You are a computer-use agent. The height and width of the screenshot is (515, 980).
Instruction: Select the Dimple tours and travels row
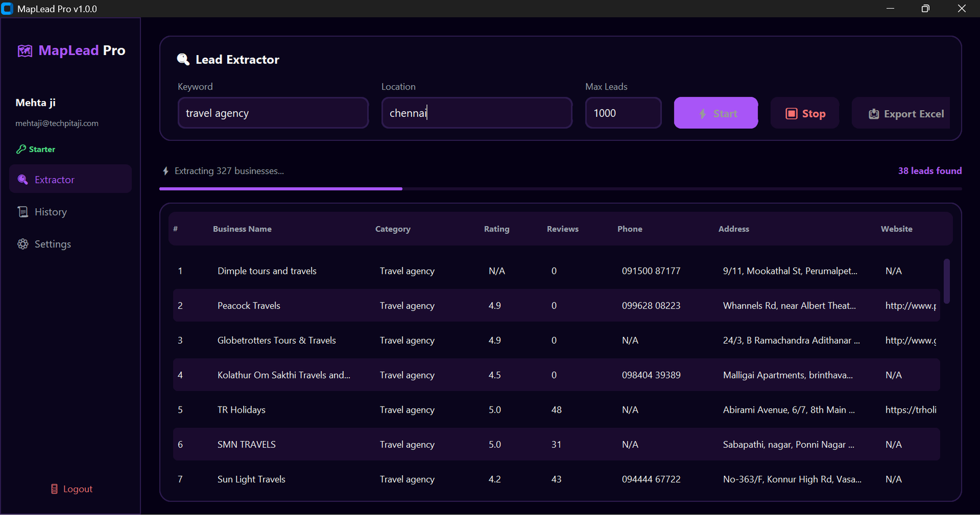(556, 271)
